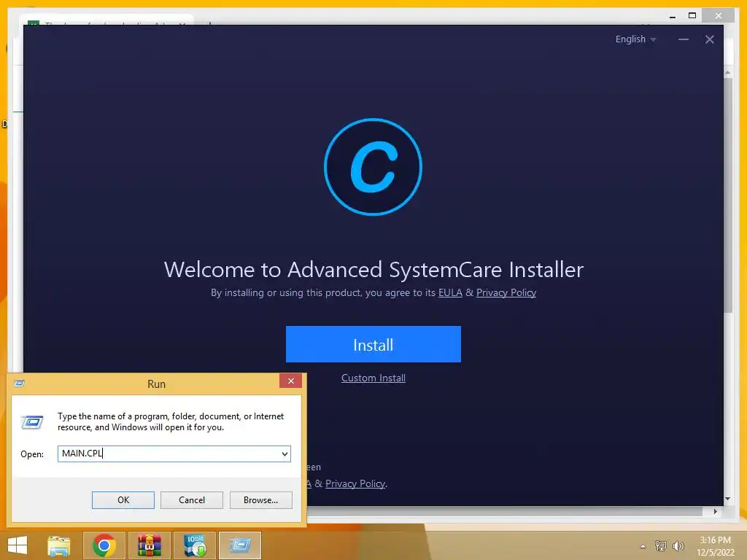Open the Privacy Policy link at the installer bottom

pos(355,483)
